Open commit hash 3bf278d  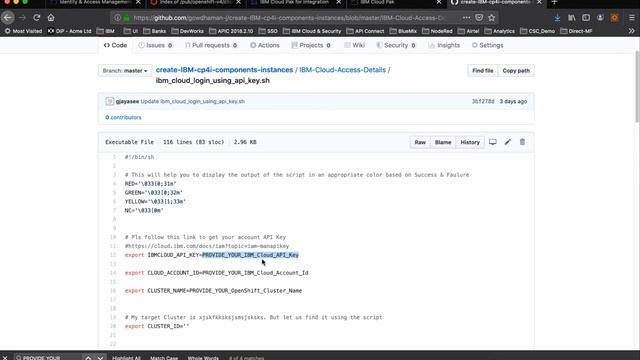click(483, 101)
